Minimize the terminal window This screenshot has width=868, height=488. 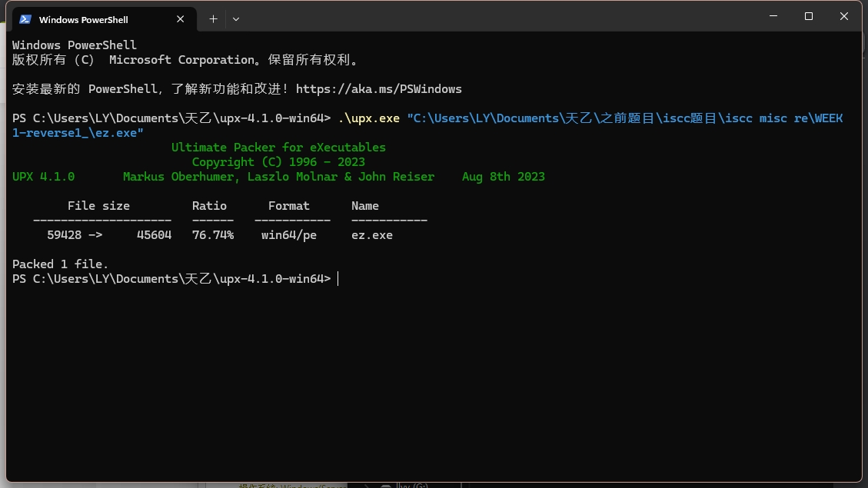773,16
